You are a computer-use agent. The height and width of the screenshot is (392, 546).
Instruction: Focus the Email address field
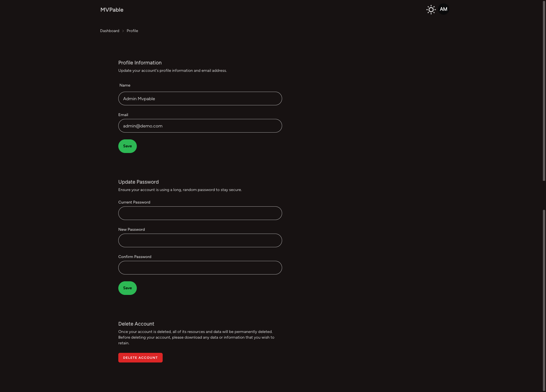(x=200, y=126)
